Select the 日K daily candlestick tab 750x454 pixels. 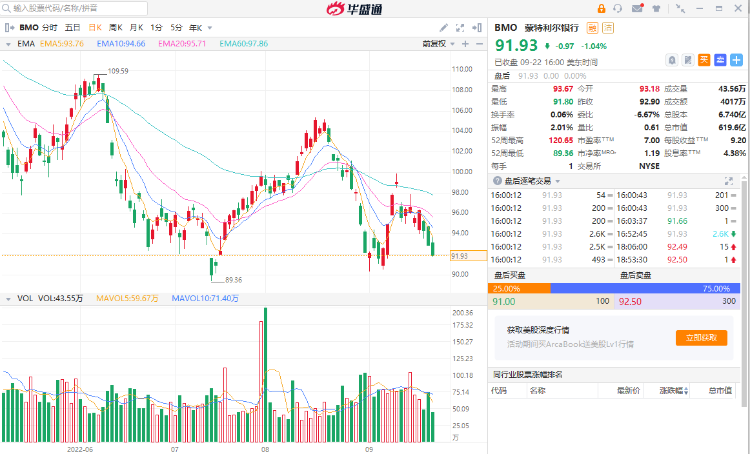pyautogui.click(x=95, y=28)
